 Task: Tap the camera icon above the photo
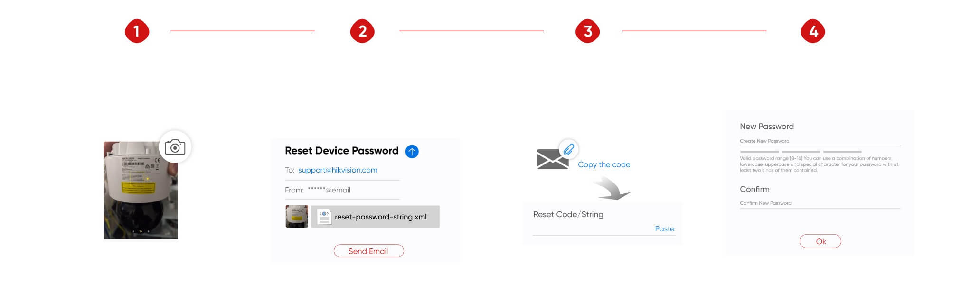[175, 147]
